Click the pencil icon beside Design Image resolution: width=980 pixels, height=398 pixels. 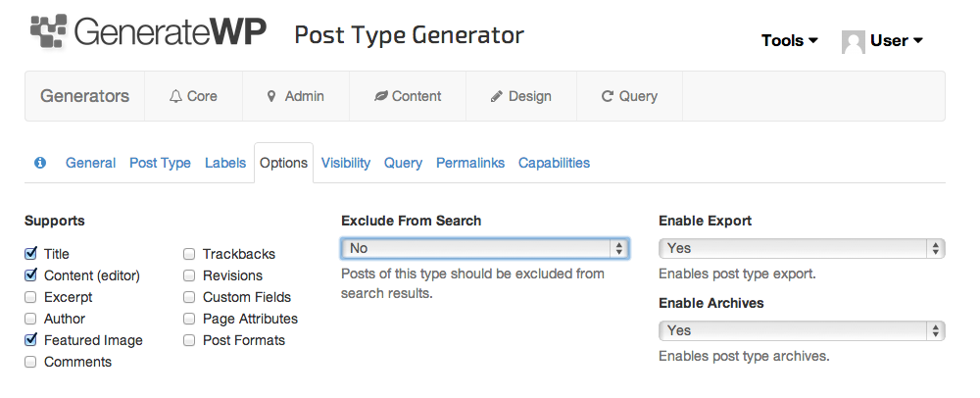(497, 96)
